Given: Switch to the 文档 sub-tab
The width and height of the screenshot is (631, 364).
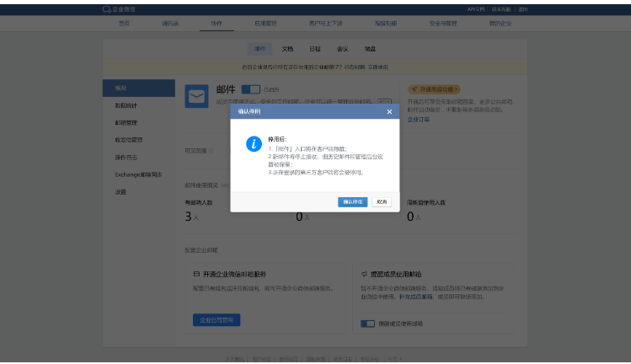Looking at the screenshot, I should [x=287, y=50].
